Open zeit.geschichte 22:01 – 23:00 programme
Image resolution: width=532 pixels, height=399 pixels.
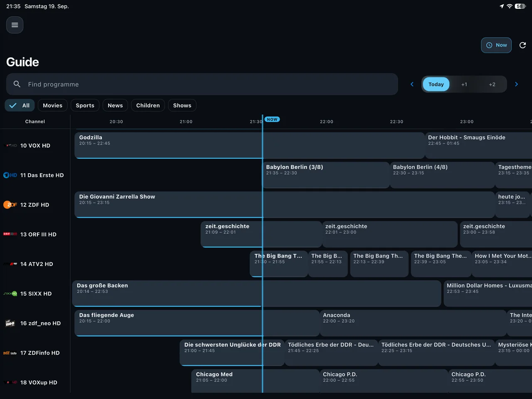tap(390, 234)
